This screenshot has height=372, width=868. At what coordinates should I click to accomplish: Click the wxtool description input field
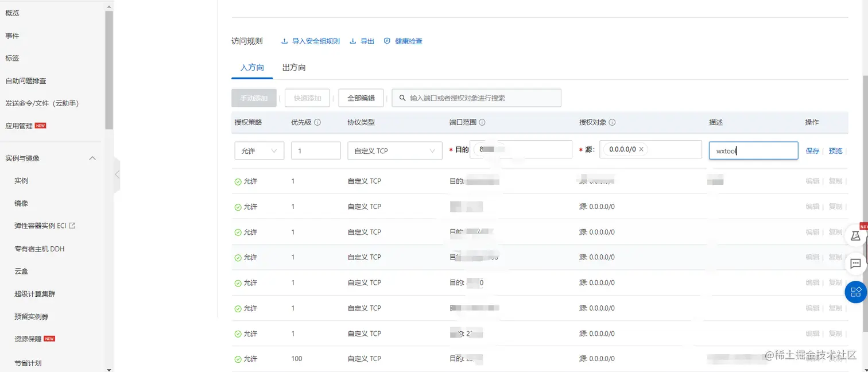(x=753, y=150)
